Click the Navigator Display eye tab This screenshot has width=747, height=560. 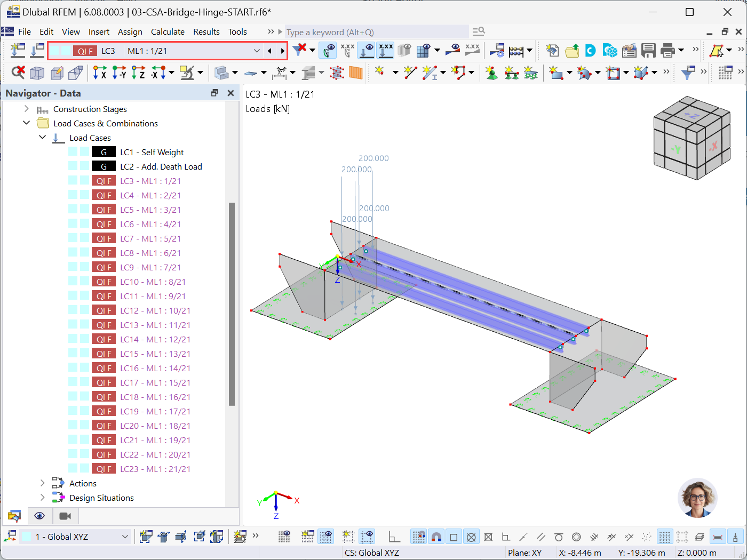[x=39, y=516]
